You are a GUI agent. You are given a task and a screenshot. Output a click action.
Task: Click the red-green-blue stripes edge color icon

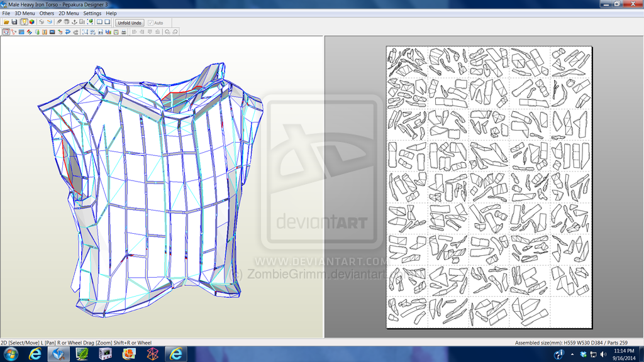(30, 31)
